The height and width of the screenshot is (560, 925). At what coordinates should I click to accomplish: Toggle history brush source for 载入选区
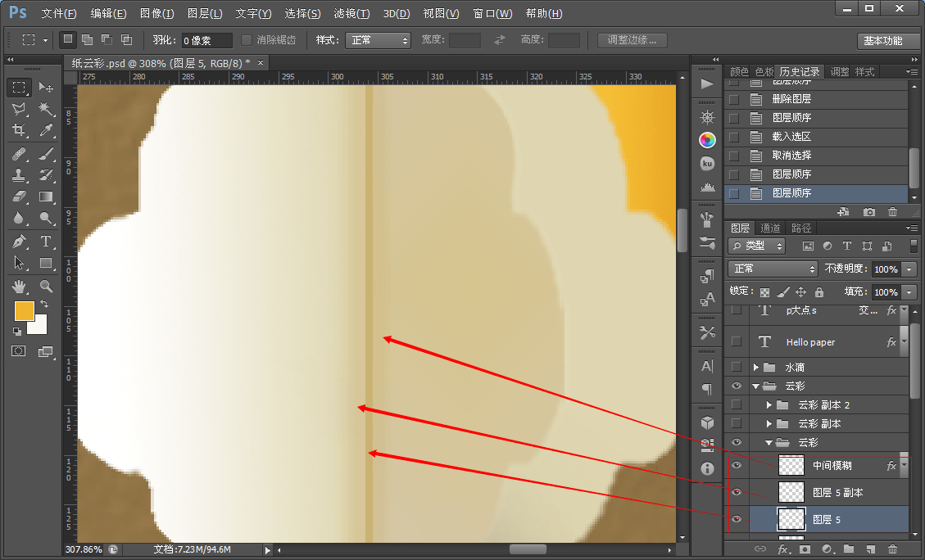coord(734,137)
